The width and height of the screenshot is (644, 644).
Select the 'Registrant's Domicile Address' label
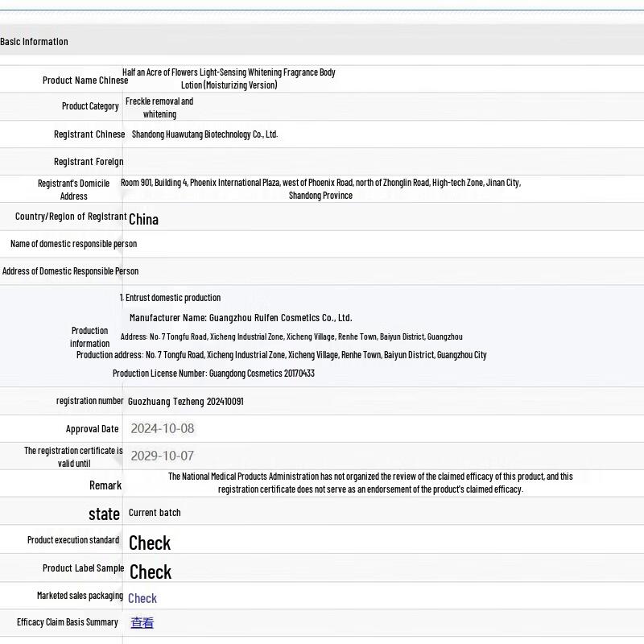(73, 190)
